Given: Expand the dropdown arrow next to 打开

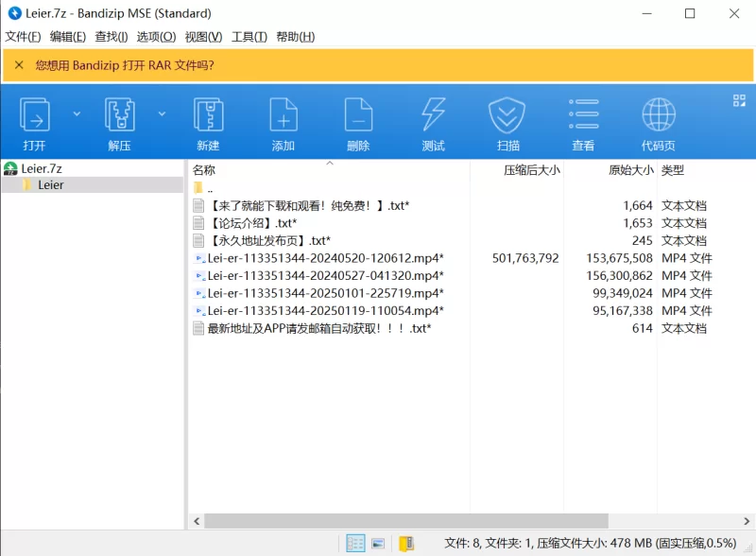Looking at the screenshot, I should [x=77, y=113].
